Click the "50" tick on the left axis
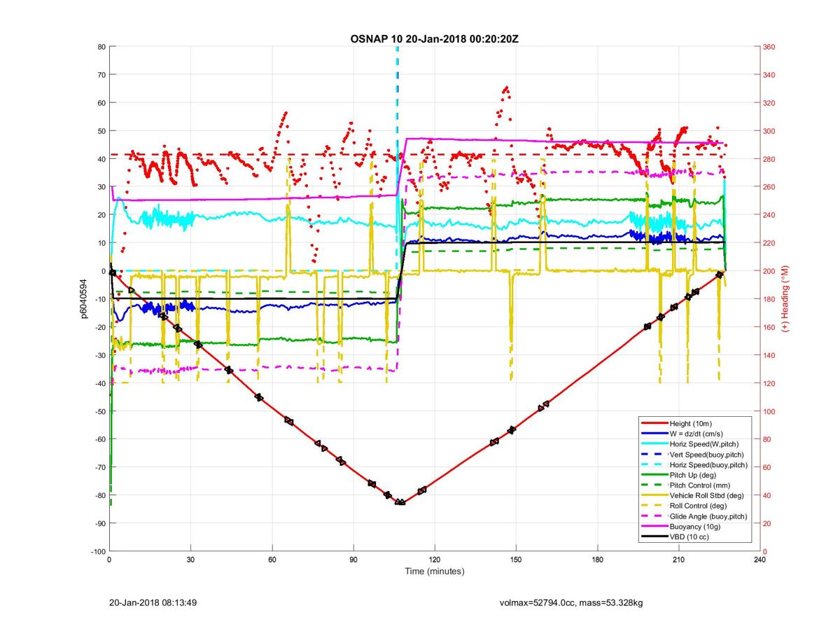The width and height of the screenshot is (840, 620). coord(101,131)
